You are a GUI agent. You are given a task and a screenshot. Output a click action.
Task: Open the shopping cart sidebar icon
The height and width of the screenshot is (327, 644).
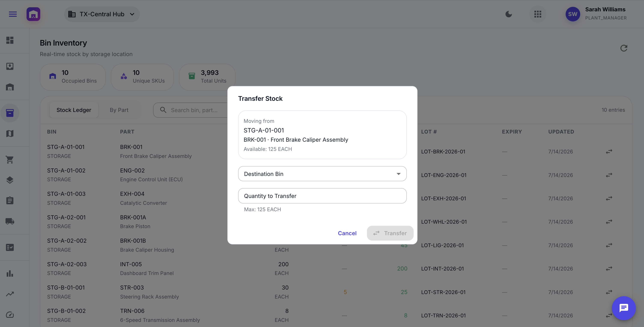[10, 159]
